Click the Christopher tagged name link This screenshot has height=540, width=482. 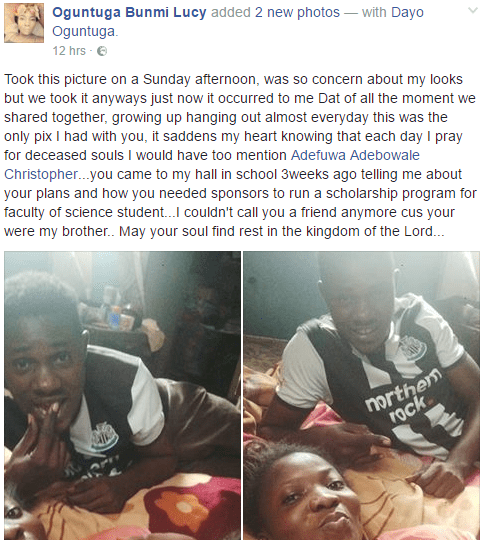tap(41, 174)
